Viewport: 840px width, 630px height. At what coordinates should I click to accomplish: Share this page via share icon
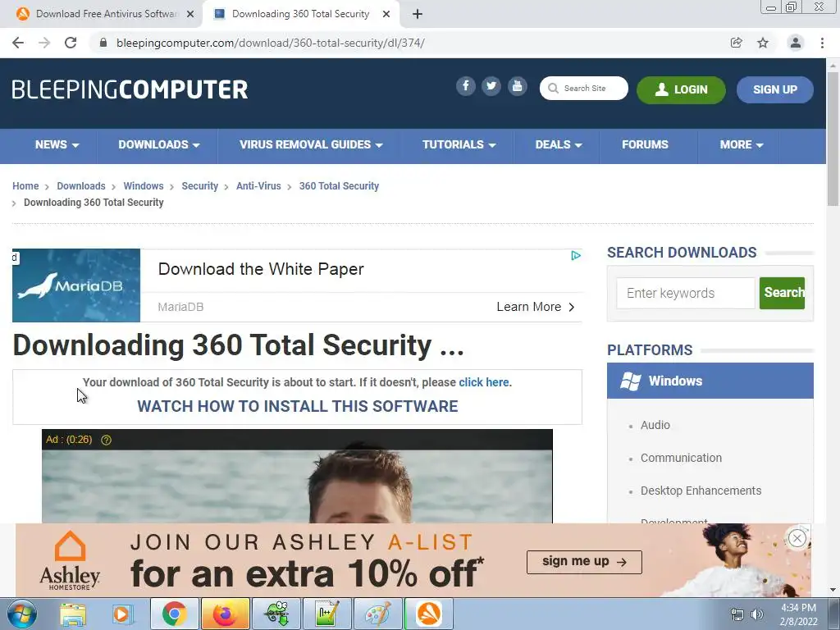[737, 43]
